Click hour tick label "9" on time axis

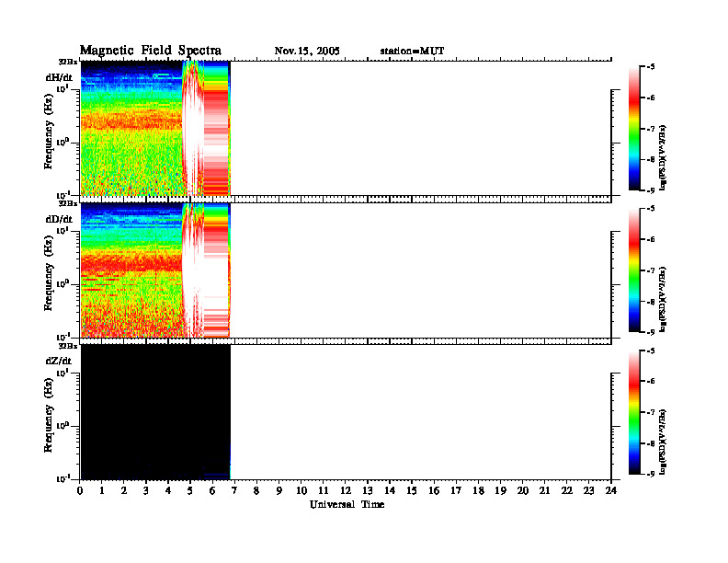[x=279, y=490]
